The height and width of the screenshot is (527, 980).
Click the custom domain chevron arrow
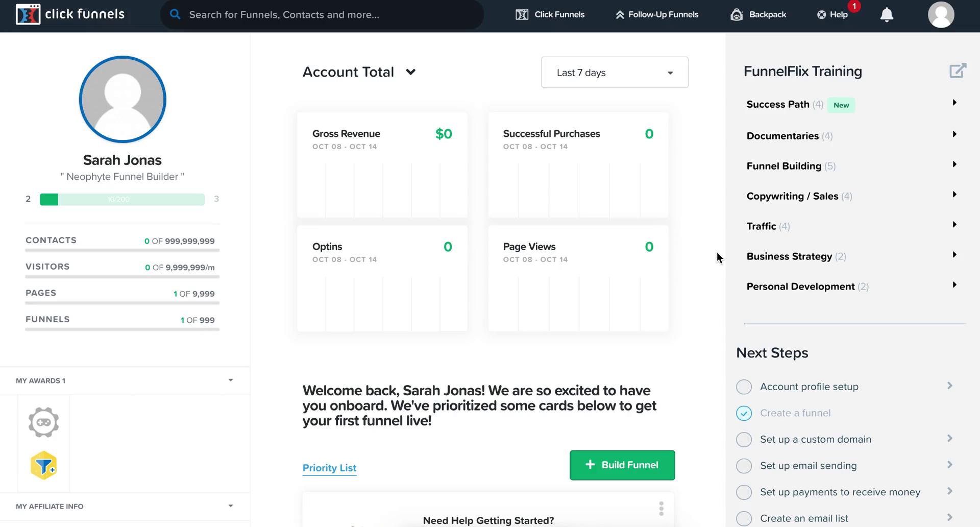tap(950, 438)
